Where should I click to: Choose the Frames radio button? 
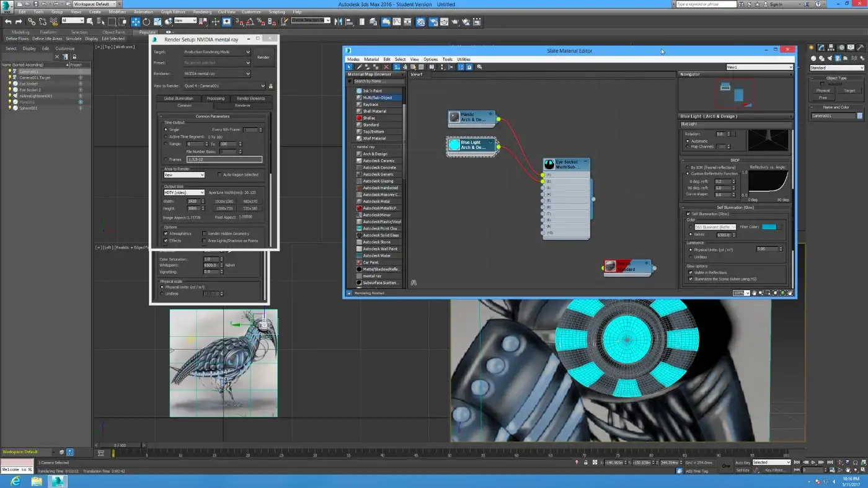(166, 159)
